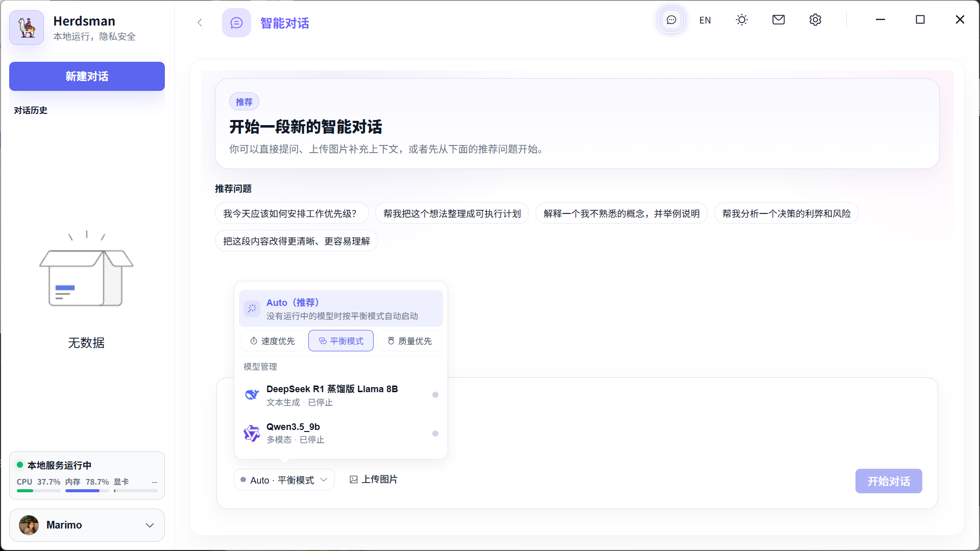Switch language via the EN button

click(705, 20)
